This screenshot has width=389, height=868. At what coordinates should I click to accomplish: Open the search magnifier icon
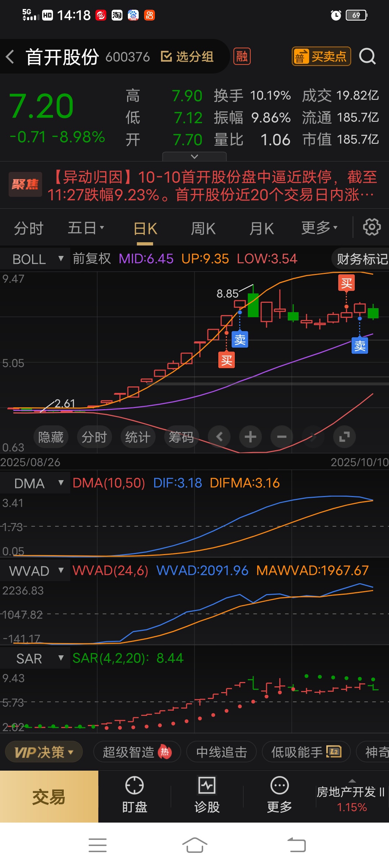pos(367,57)
